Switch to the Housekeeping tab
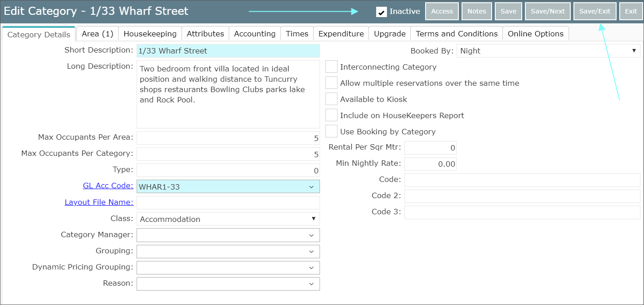The height and width of the screenshot is (305, 644). 150,34
